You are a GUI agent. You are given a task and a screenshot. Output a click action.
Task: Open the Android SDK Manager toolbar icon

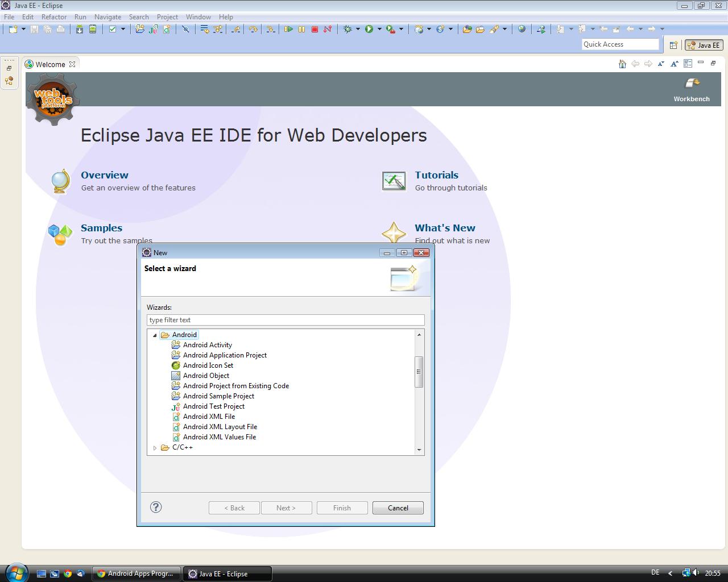click(80, 29)
